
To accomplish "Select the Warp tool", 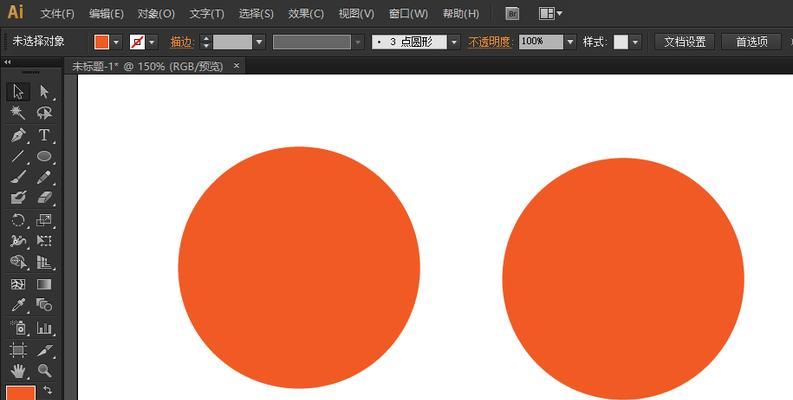I will [x=18, y=241].
